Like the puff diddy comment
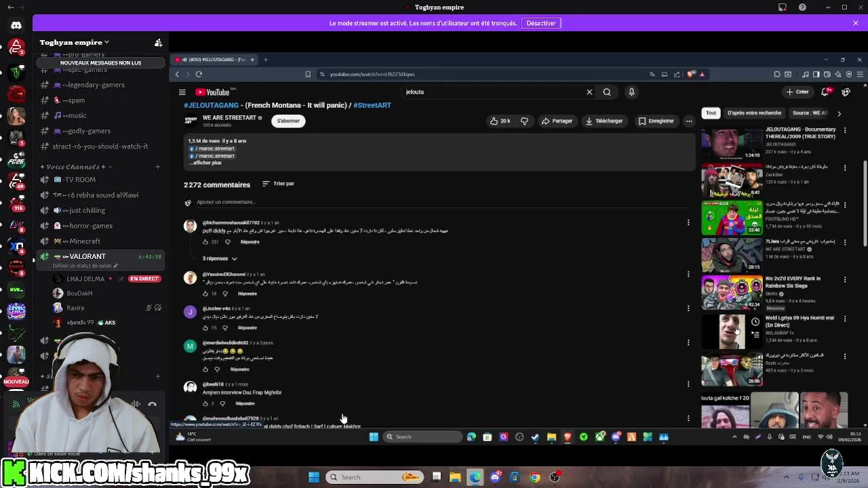 [206, 242]
